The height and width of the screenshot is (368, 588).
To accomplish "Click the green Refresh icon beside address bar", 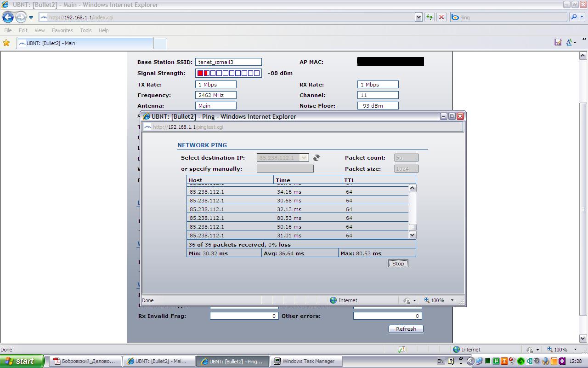I will pyautogui.click(x=429, y=17).
